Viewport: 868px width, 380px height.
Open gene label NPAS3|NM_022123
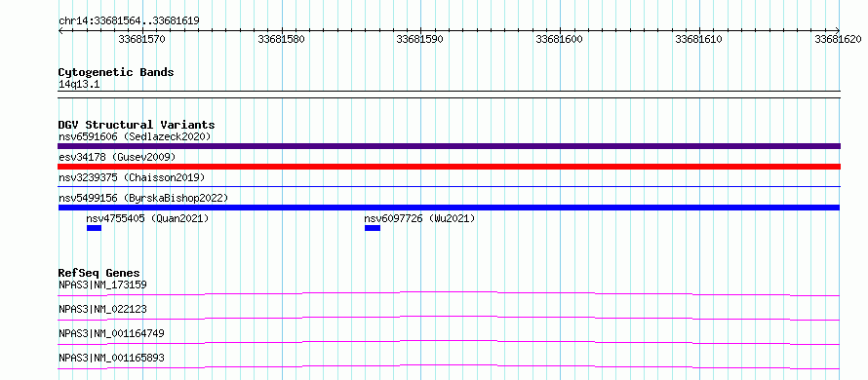click(102, 309)
